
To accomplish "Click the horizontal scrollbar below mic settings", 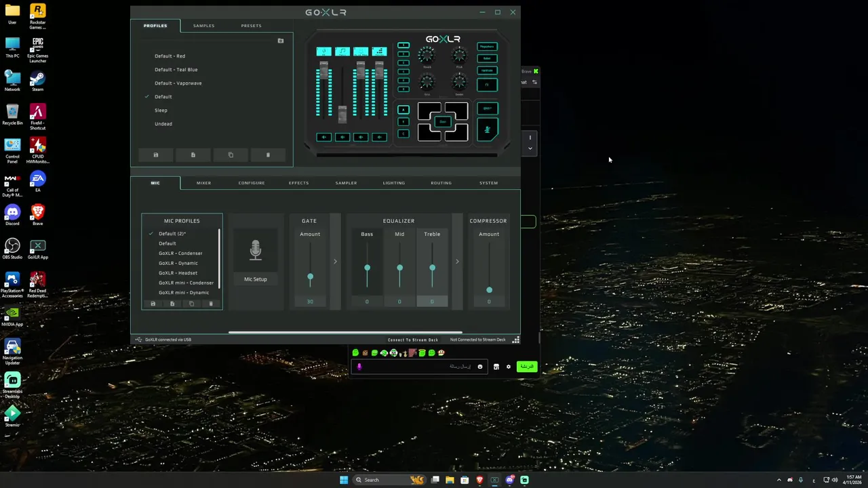I will [345, 332].
